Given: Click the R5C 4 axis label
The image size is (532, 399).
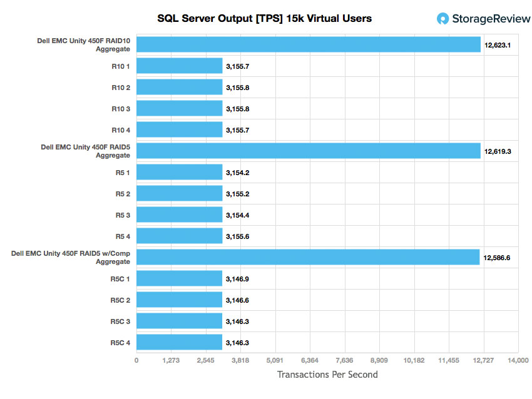Looking at the screenshot, I should tap(120, 343).
